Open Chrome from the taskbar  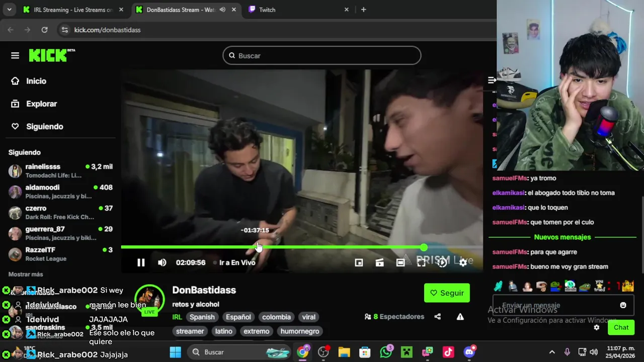(x=302, y=352)
